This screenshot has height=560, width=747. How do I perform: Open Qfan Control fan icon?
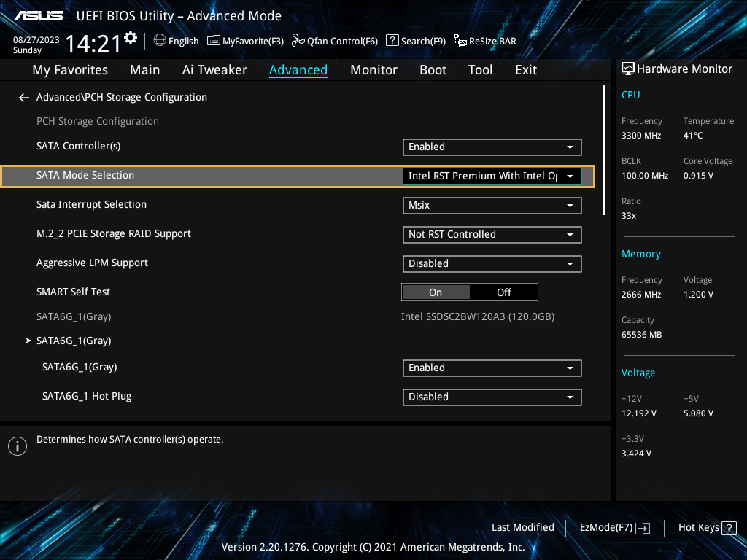point(298,41)
